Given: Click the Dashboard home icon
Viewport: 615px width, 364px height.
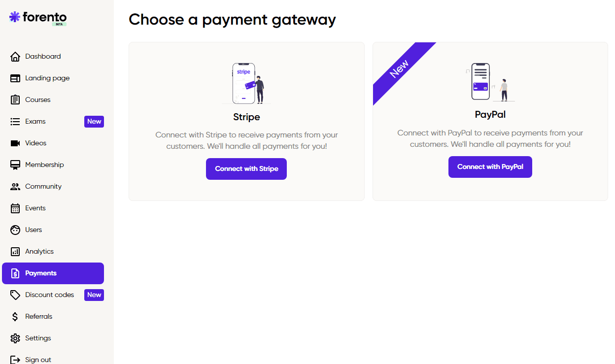Looking at the screenshot, I should (x=15, y=57).
